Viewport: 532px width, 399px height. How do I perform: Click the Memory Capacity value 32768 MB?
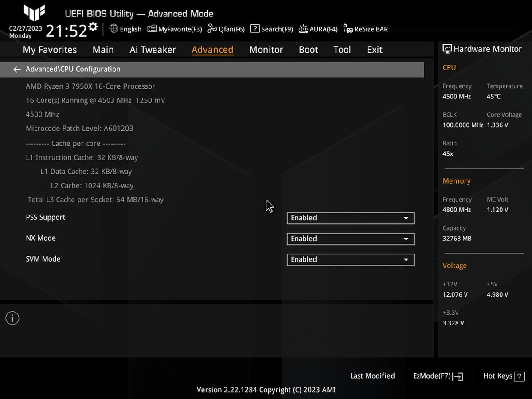tap(457, 239)
